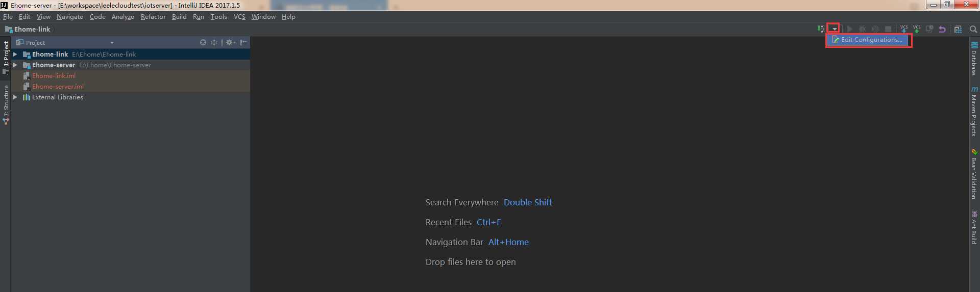Click the Stop square icon

[888, 29]
